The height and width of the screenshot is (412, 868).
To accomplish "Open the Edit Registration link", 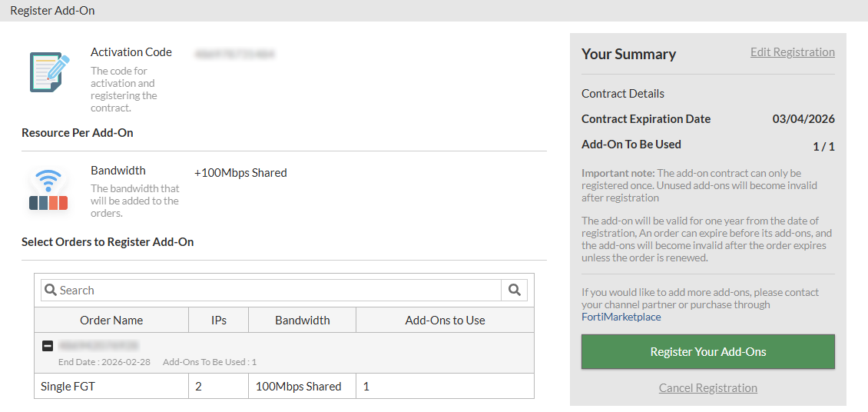I will [x=792, y=52].
